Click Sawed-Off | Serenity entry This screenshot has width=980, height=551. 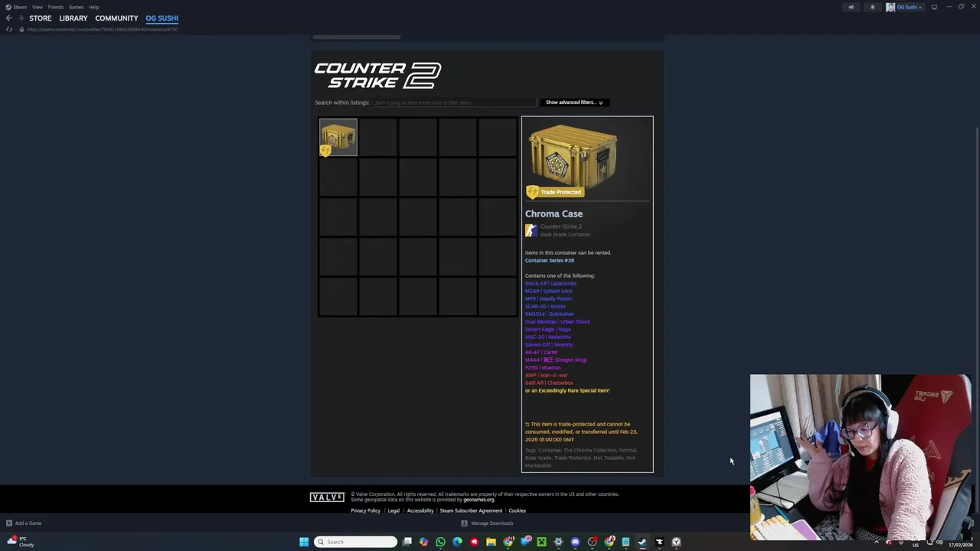549,344
